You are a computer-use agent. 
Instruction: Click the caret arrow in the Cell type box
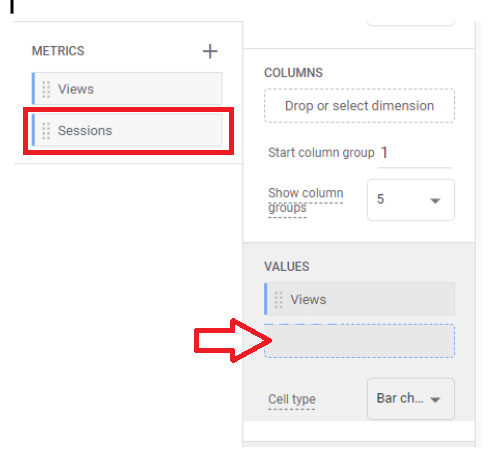pos(435,399)
